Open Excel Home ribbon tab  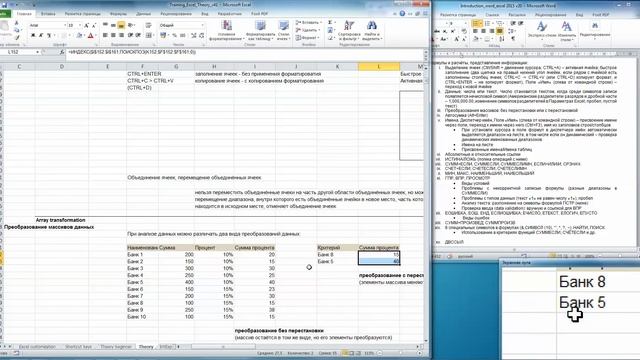click(x=24, y=14)
